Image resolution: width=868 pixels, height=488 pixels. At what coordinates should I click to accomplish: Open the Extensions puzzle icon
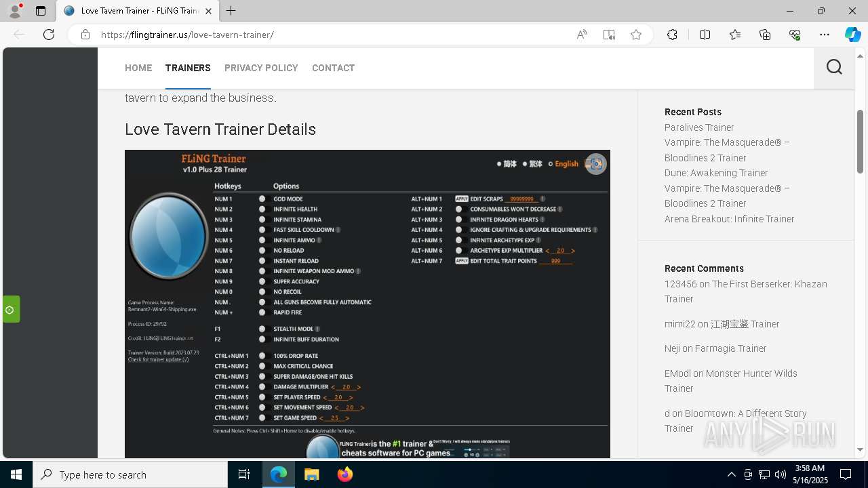coord(672,35)
